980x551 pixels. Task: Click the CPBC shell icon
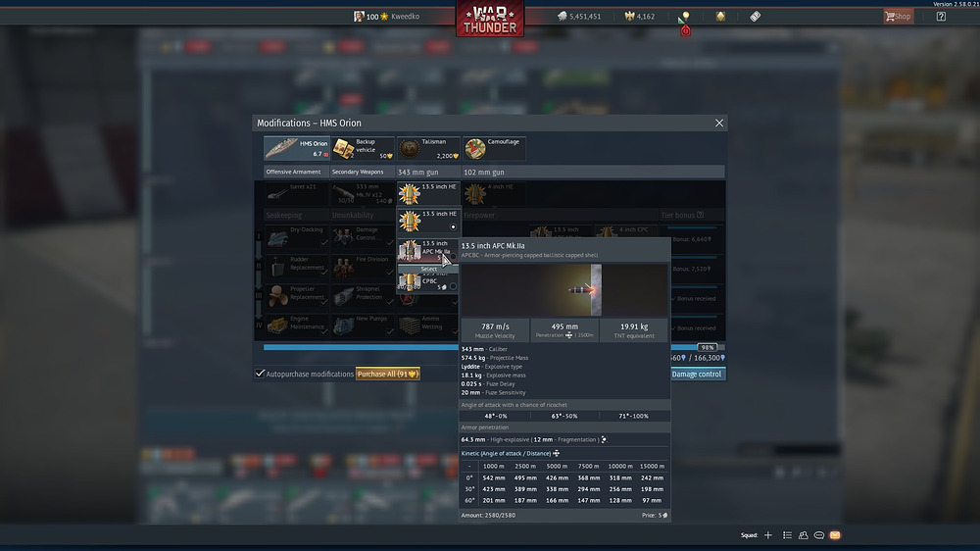tap(410, 282)
